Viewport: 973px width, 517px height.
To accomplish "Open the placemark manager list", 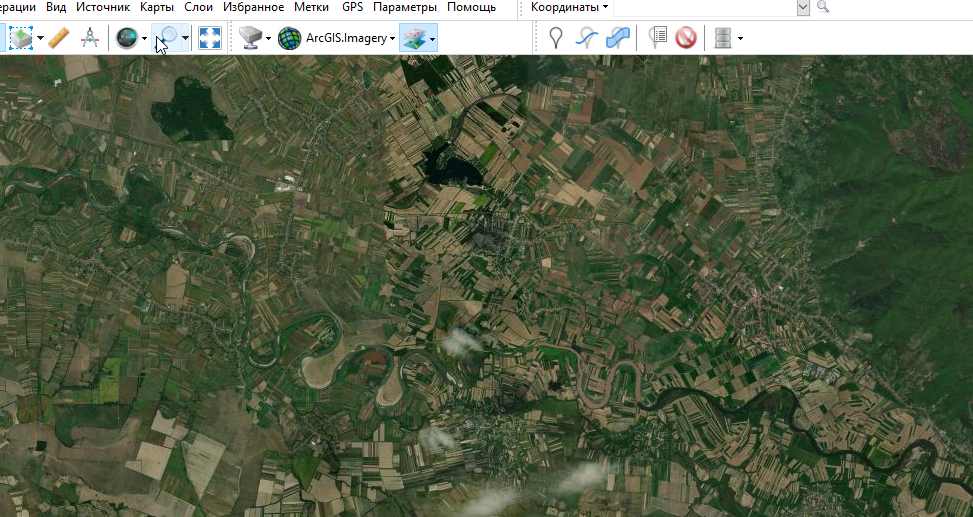I will pos(656,39).
